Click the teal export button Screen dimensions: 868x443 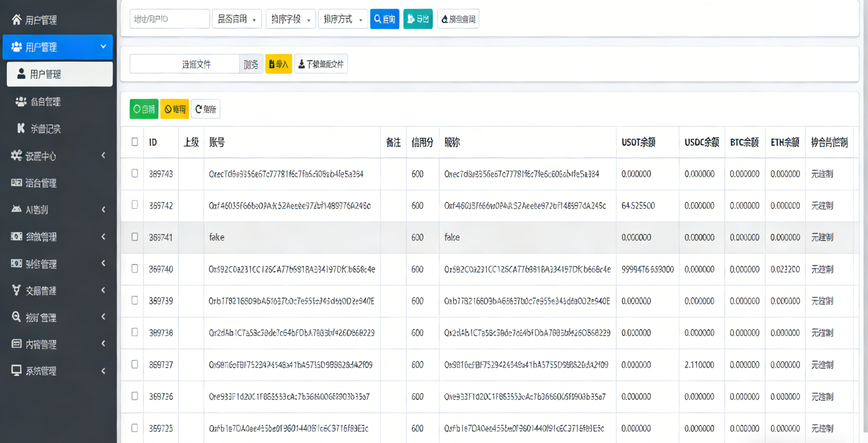[417, 19]
